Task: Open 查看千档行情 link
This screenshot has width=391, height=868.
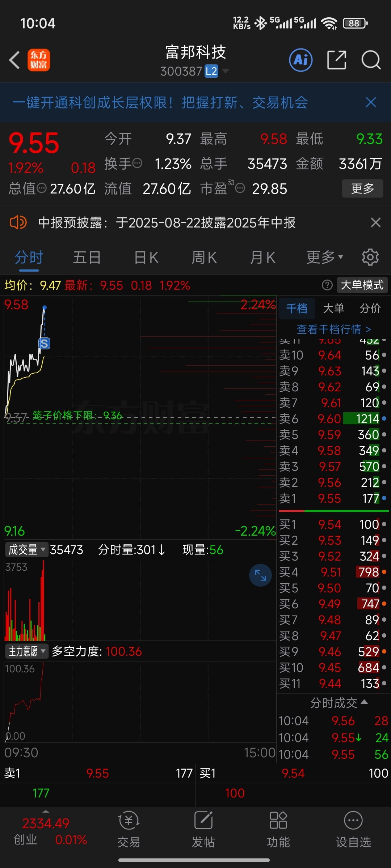Action: click(333, 329)
